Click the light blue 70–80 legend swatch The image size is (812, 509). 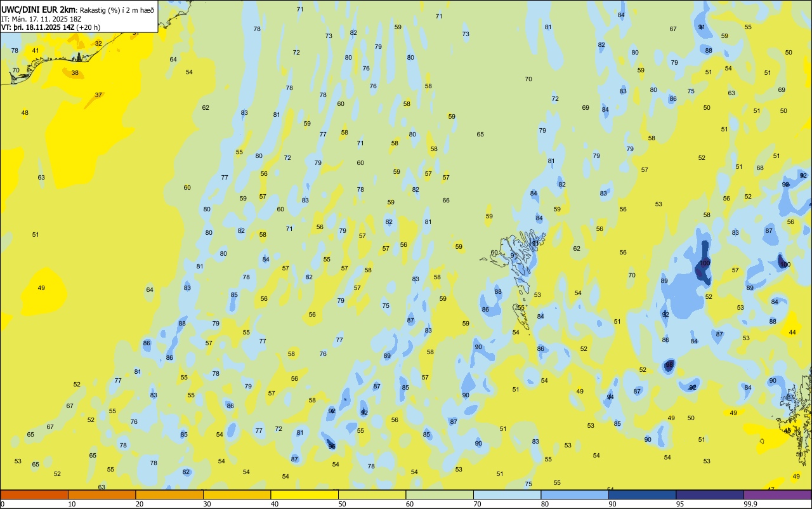click(x=507, y=494)
